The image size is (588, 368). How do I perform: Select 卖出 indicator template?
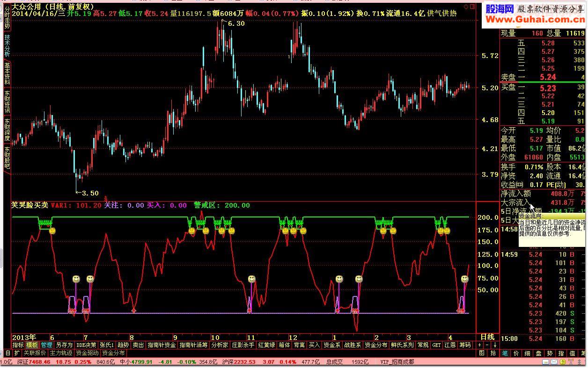138,345
